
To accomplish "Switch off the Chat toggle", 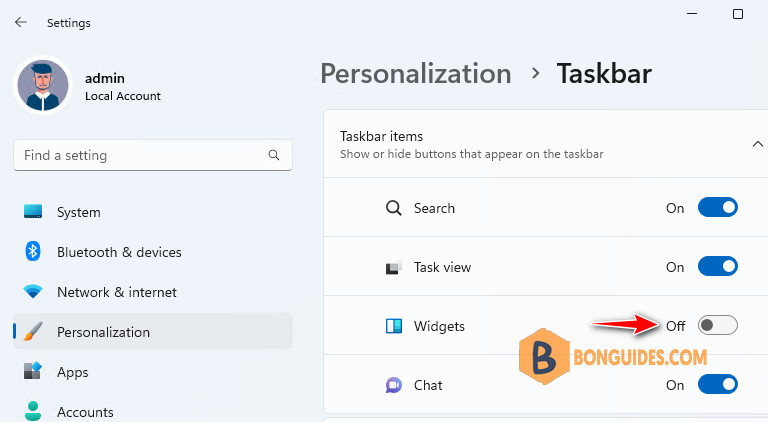I will (717, 385).
